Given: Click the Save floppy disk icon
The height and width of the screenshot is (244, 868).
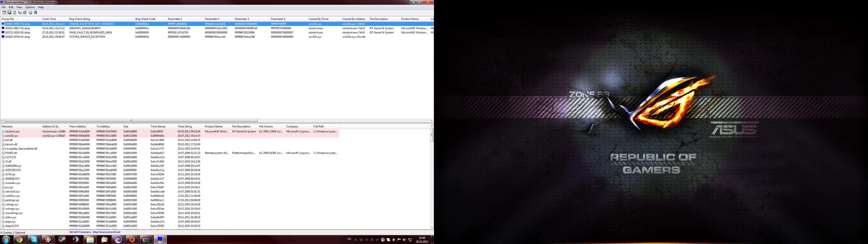Looking at the screenshot, I should tap(9, 12).
